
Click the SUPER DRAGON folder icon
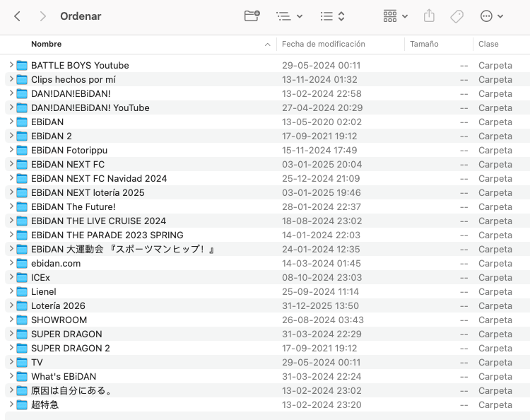[x=22, y=334]
